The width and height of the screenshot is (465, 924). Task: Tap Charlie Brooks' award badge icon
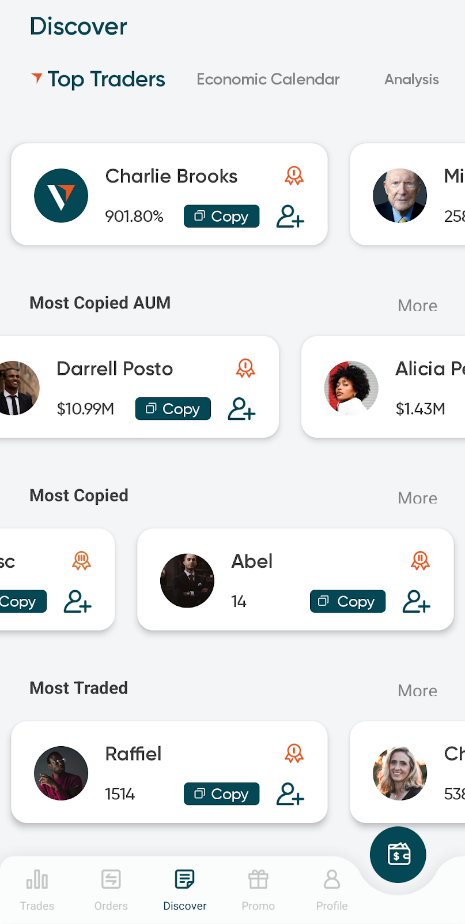tap(294, 176)
